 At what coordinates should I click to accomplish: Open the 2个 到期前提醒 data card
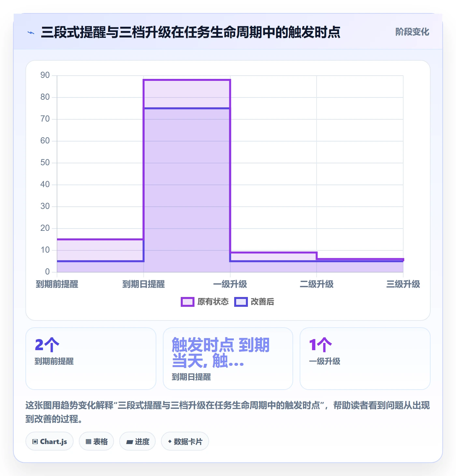(91, 359)
